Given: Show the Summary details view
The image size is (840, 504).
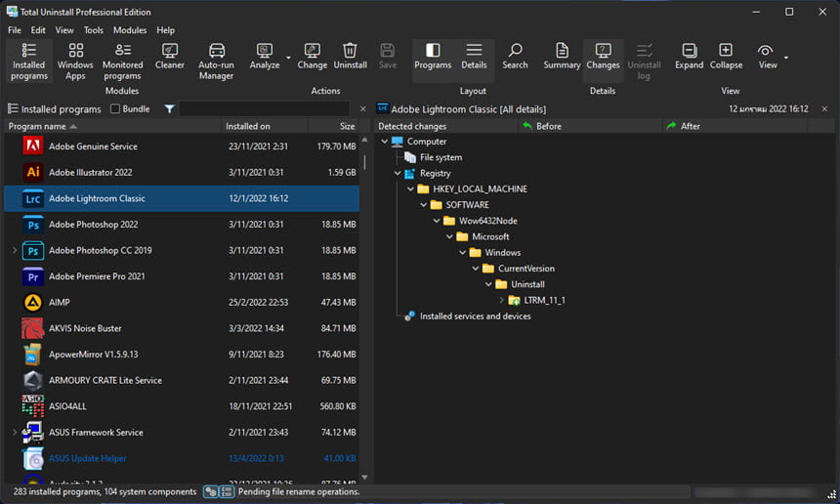Looking at the screenshot, I should (x=562, y=57).
